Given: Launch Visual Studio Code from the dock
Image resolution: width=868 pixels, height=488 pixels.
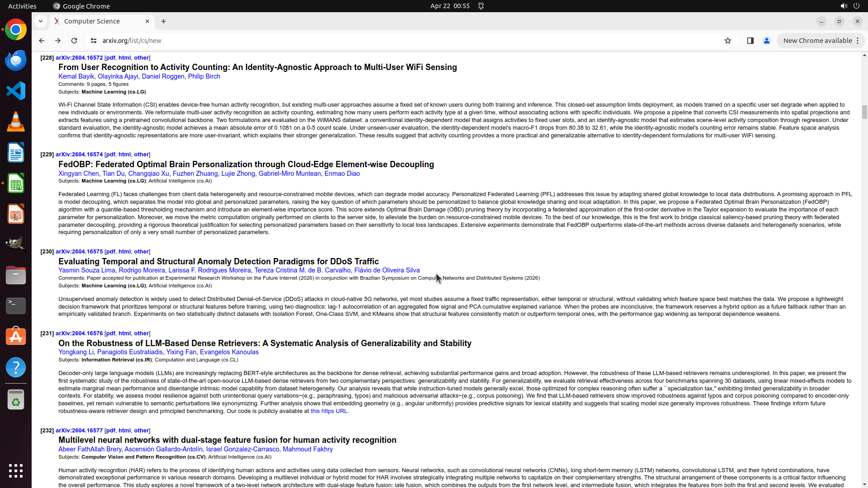Looking at the screenshot, I should tap(16, 91).
